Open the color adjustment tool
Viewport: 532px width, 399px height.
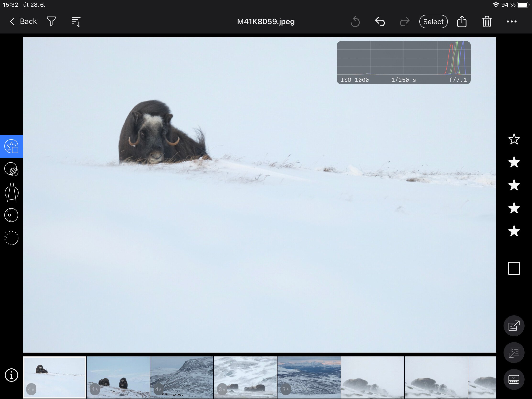point(11,169)
